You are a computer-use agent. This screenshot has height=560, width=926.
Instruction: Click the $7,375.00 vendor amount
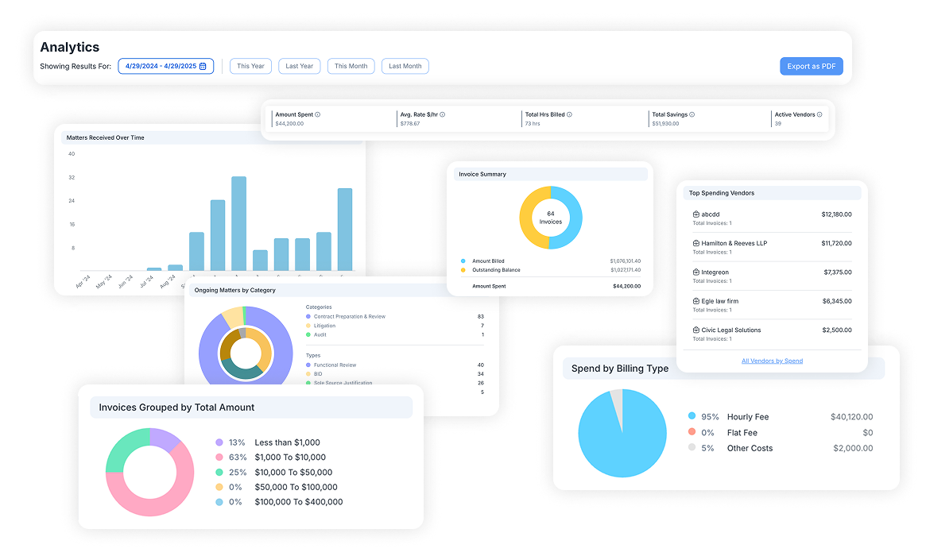(x=838, y=272)
